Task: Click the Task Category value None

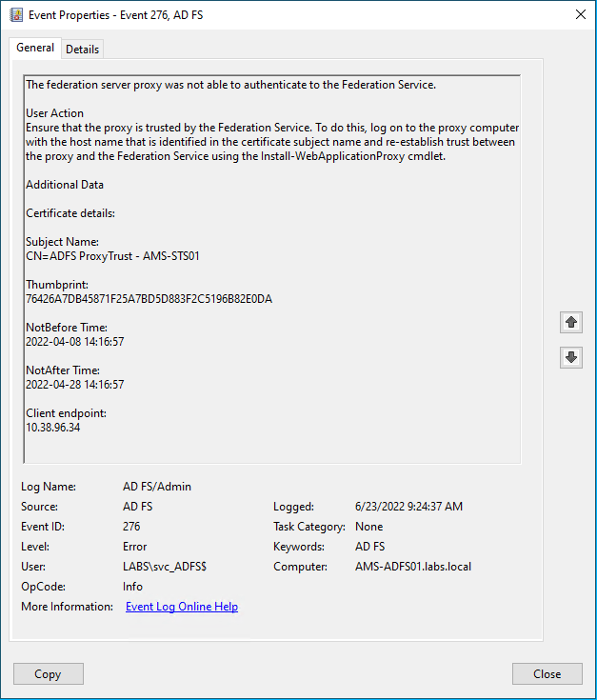Action: tap(368, 527)
